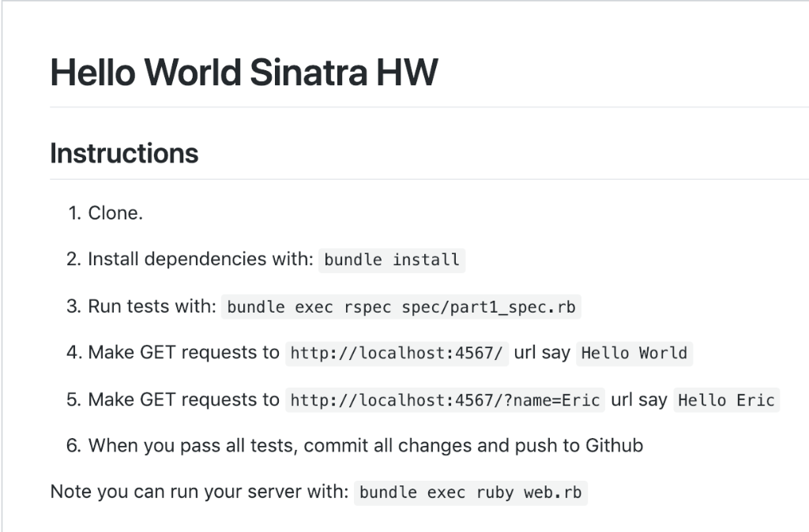Click the text 'Install dependencies with:'
809x532 pixels.
click(x=201, y=259)
